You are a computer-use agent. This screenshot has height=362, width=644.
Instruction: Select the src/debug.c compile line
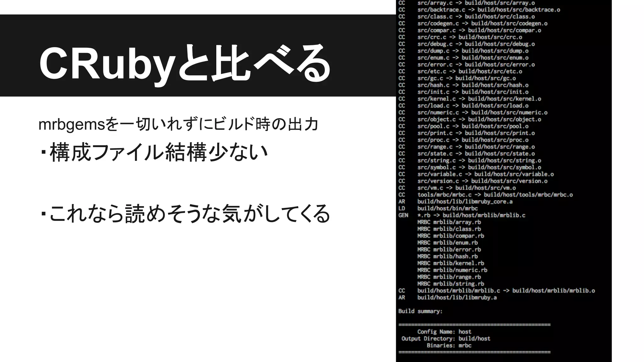(x=467, y=44)
